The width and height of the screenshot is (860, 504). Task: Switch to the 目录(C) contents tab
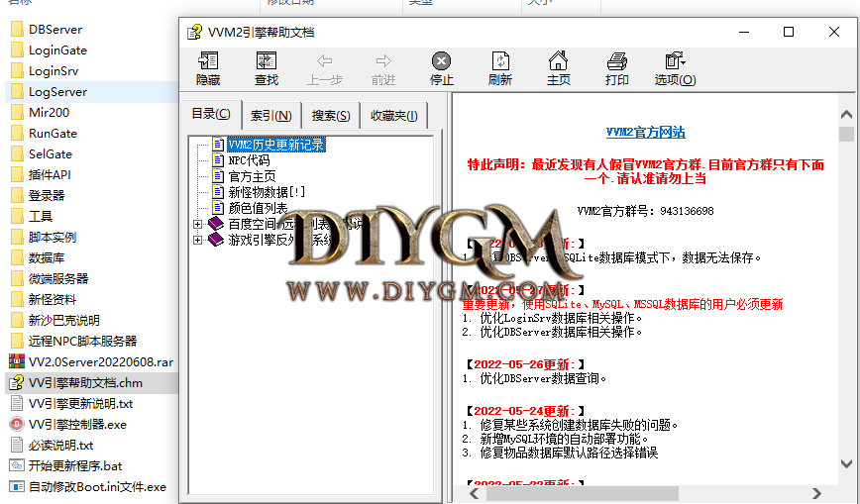211,114
